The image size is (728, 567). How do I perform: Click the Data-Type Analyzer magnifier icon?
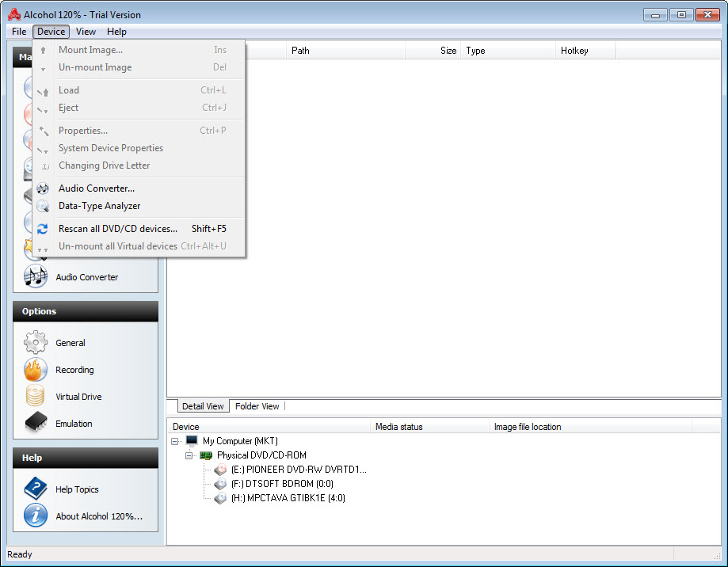43,206
